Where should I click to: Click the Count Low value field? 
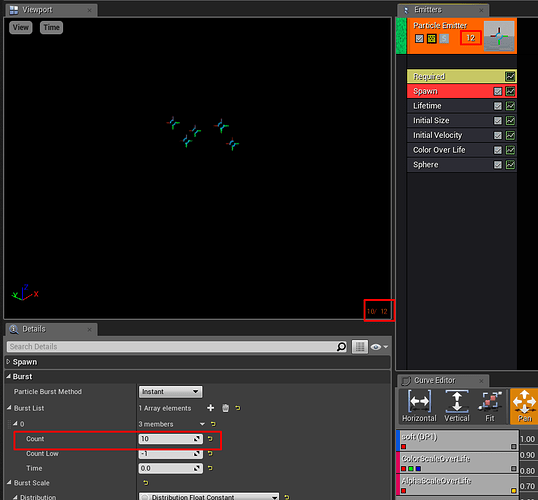coord(171,454)
